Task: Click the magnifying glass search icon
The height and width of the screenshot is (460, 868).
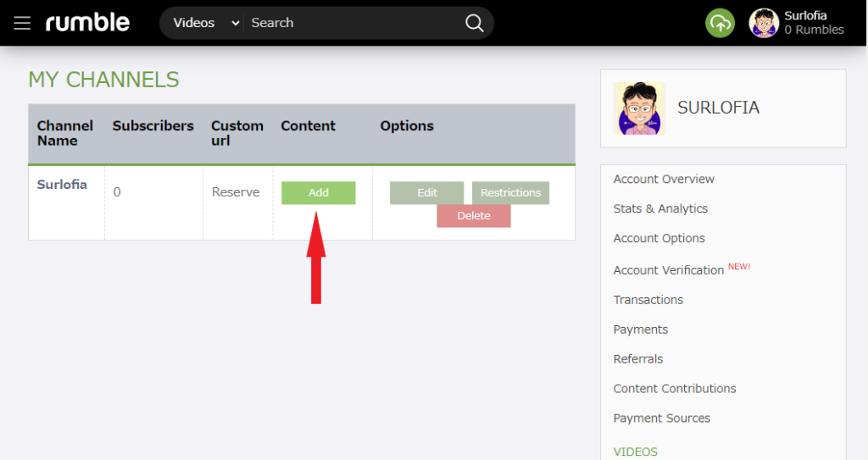Action: [x=475, y=23]
